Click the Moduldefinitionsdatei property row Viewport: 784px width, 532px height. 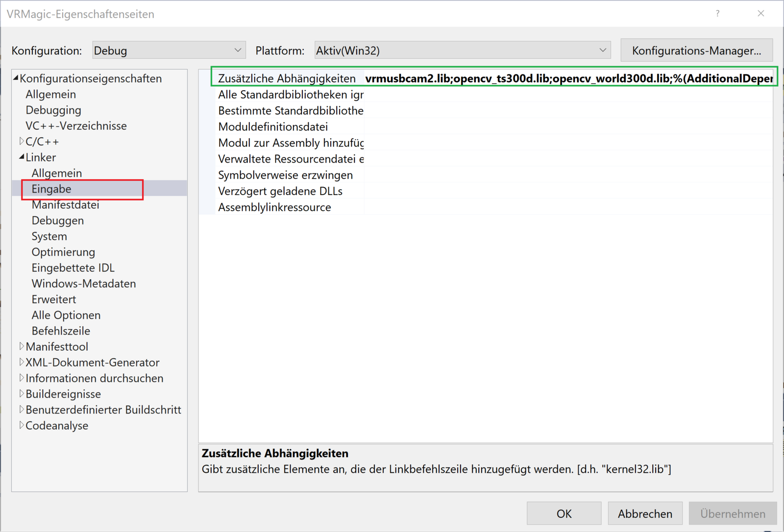[273, 127]
